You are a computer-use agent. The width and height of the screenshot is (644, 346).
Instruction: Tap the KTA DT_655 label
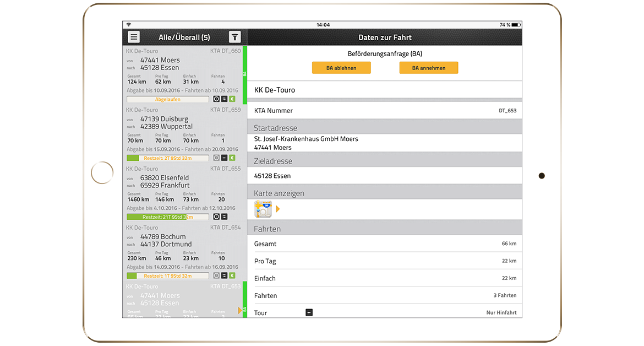tap(226, 169)
